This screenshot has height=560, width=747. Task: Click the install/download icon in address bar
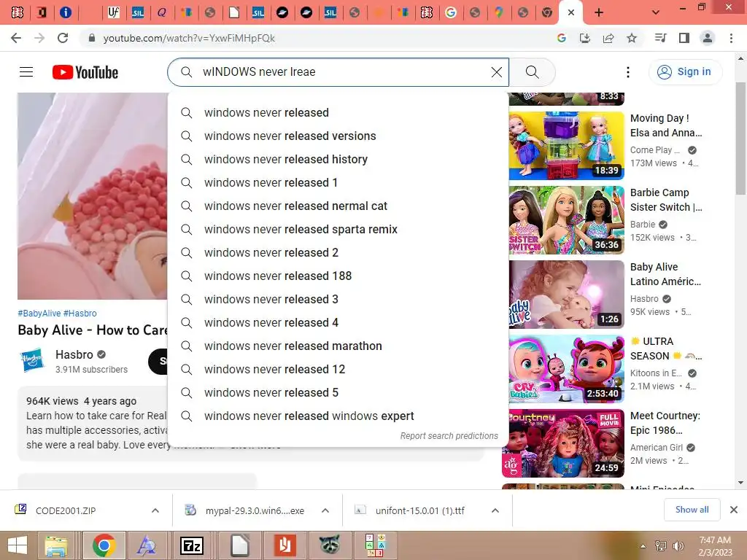pyautogui.click(x=585, y=38)
